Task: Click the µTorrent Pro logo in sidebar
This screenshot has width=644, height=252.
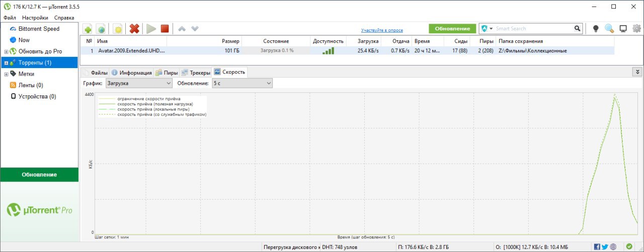Action: coord(39,209)
